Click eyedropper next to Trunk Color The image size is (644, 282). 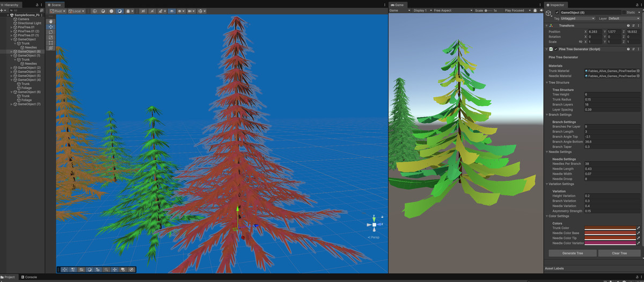[639, 228]
